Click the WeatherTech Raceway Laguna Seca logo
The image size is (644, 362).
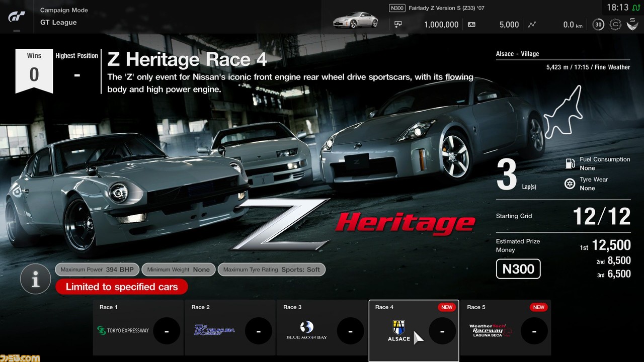coord(490,330)
